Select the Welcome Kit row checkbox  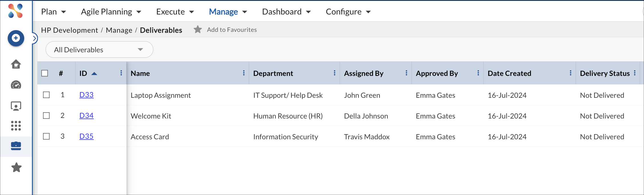coord(46,116)
